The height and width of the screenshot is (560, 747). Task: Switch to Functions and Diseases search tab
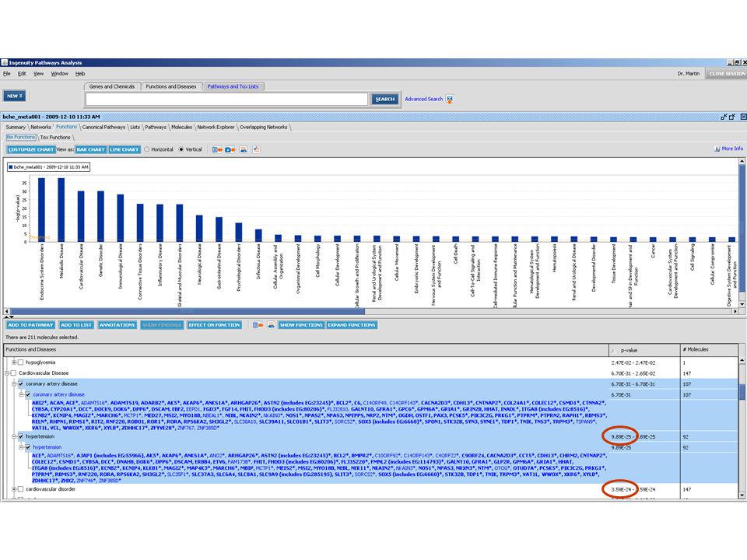171,86
